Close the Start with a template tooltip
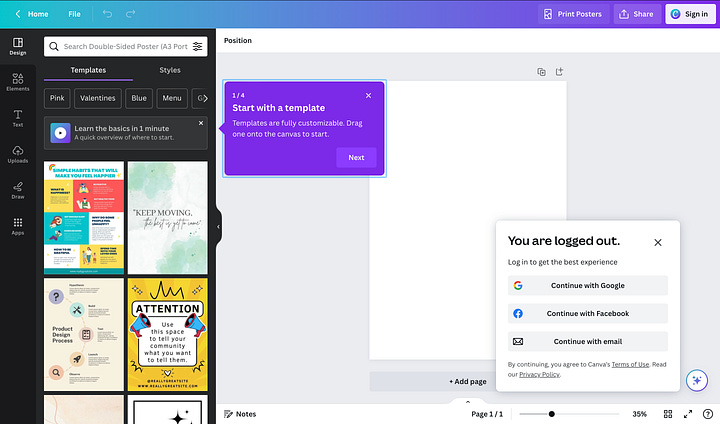The image size is (720, 424). (368, 96)
